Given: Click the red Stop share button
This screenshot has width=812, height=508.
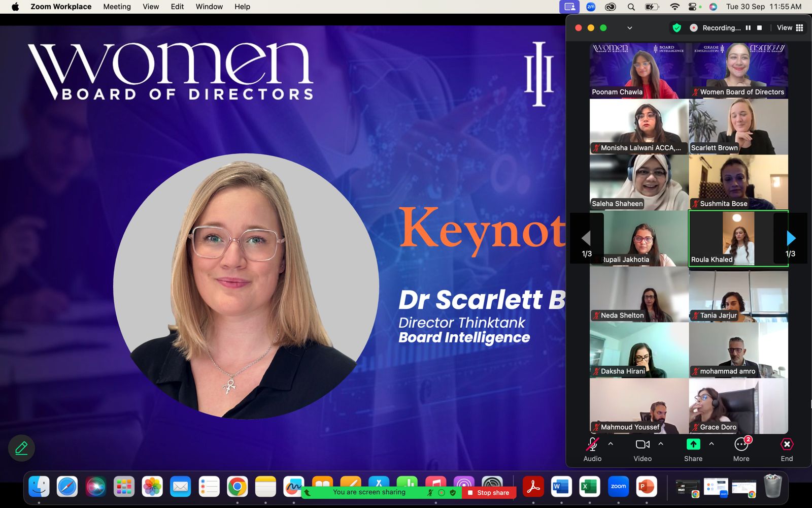Looking at the screenshot, I should click(x=488, y=492).
